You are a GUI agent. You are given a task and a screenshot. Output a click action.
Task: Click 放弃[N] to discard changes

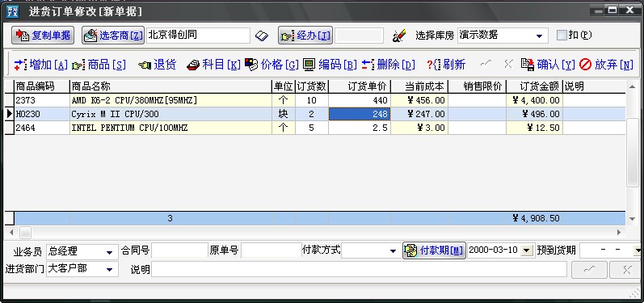[x=606, y=65]
